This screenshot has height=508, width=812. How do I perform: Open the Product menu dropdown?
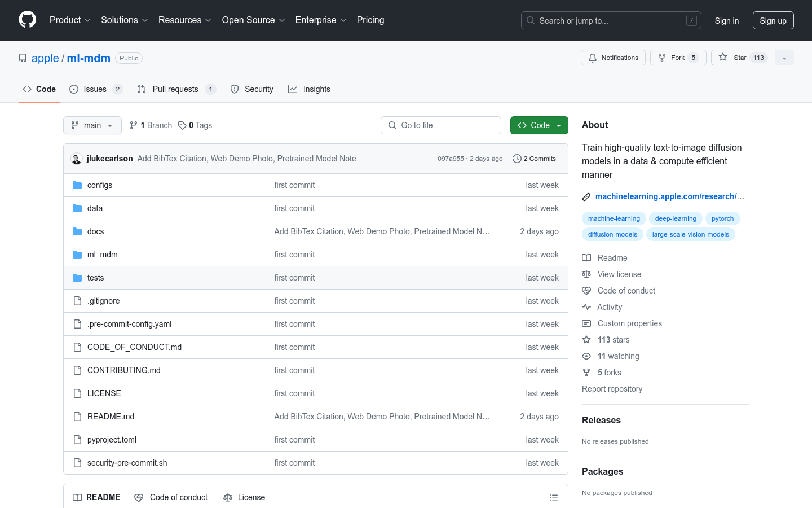[x=70, y=20]
